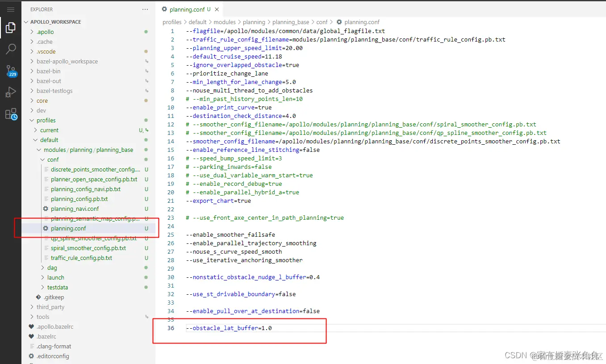Open planning_navi.conf file
This screenshot has height=364, width=606.
point(75,209)
